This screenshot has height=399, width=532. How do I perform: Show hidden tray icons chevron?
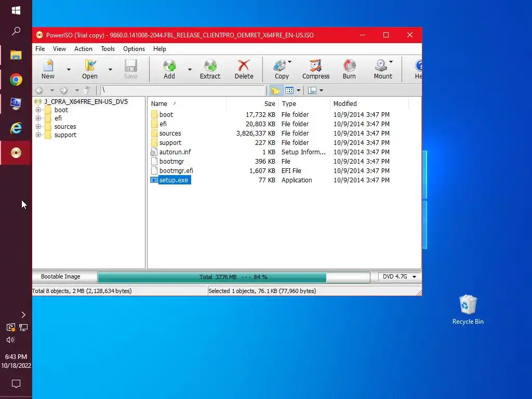(23, 315)
